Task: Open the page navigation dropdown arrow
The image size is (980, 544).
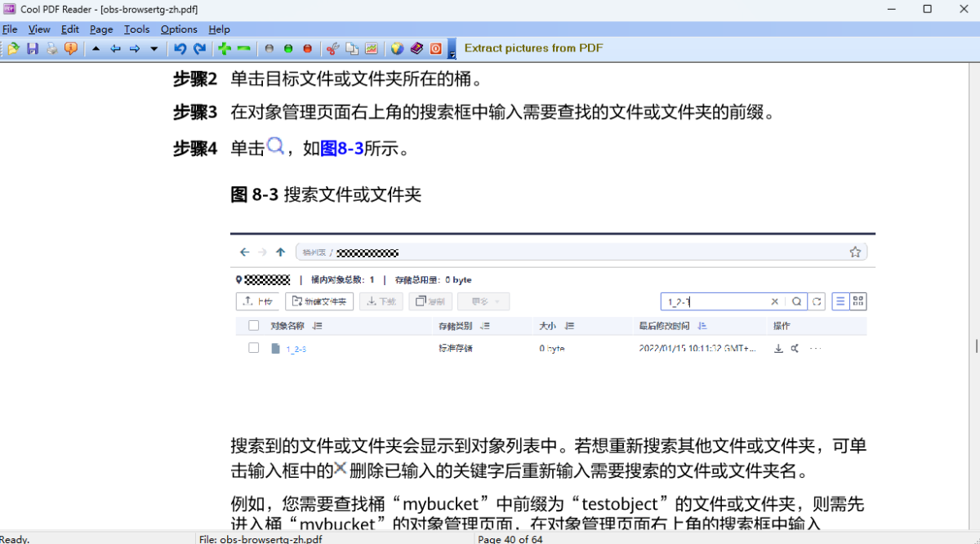Action: click(153, 49)
